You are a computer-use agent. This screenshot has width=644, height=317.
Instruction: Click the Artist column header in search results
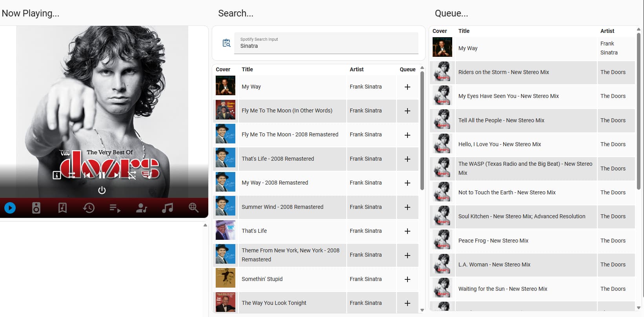(357, 69)
